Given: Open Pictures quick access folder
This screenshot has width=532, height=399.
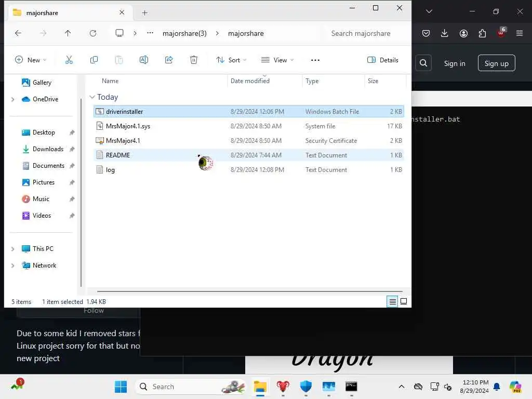Looking at the screenshot, I should point(38,182).
